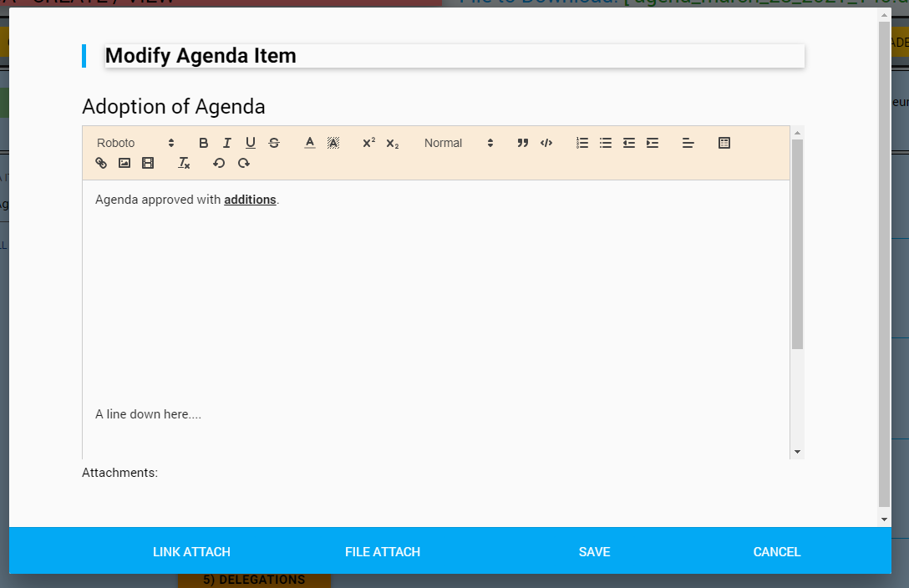The height and width of the screenshot is (588, 909).
Task: Cancel modifying the agenda item
Action: [777, 552]
